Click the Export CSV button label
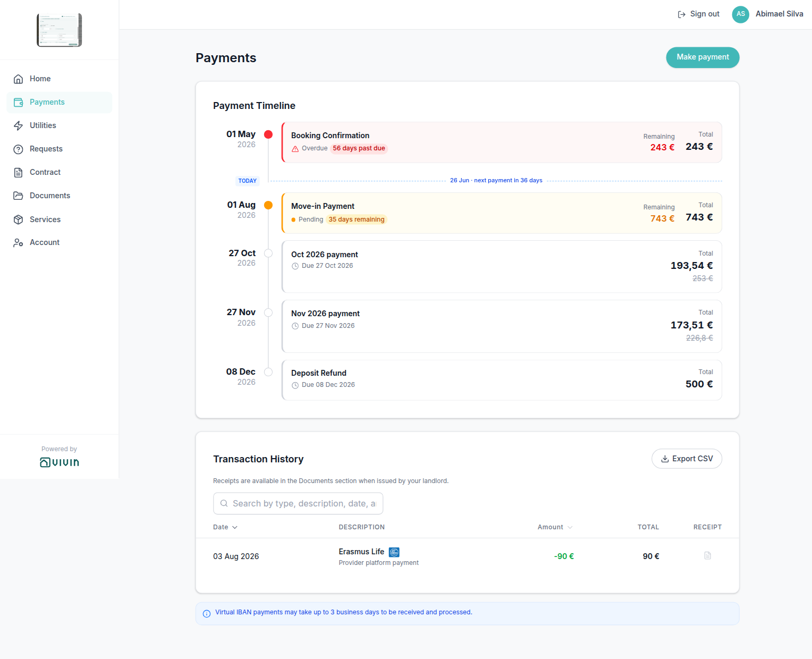 point(692,459)
